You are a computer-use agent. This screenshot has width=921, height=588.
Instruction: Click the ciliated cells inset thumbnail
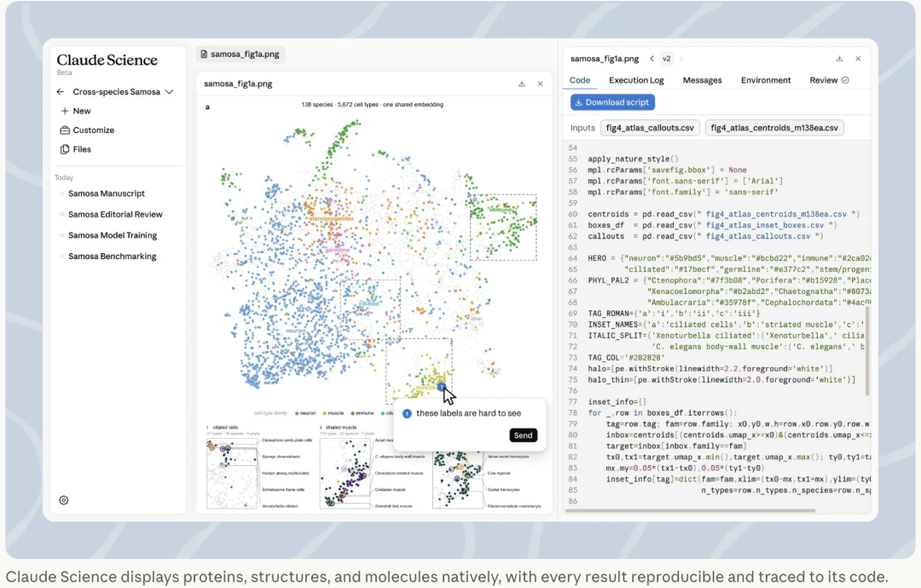(x=232, y=473)
